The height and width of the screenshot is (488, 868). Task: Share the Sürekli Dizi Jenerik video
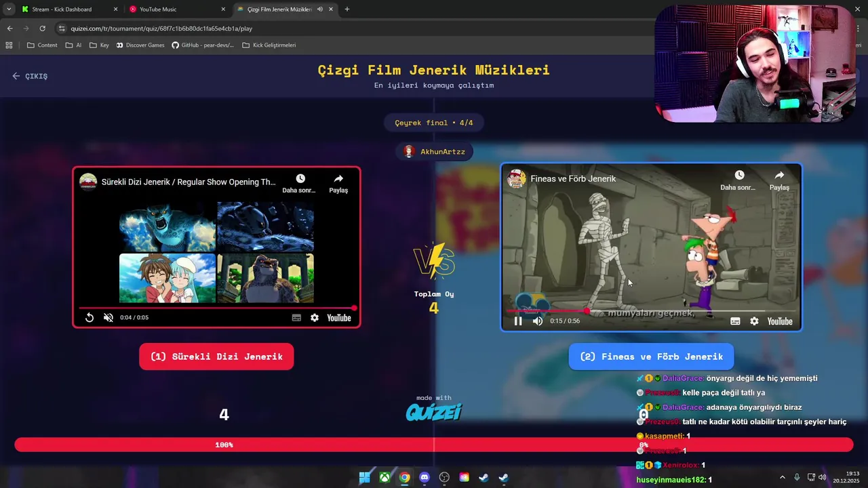point(338,183)
